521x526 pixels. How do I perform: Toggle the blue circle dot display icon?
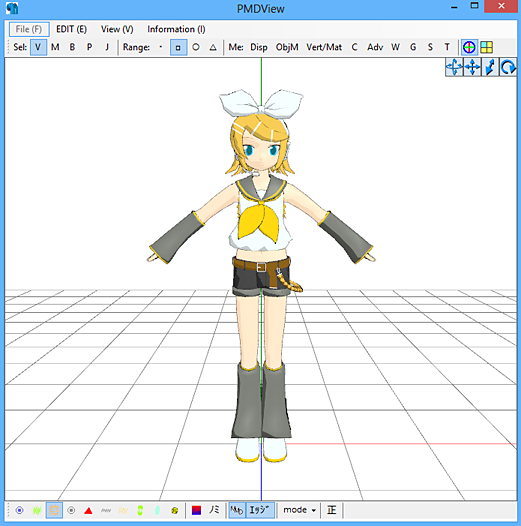pos(20,510)
